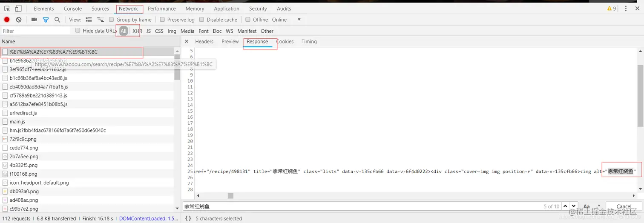This screenshot has width=644, height=223.
Task: Click the response horizontal scrollbar thumb
Action: tap(230, 195)
